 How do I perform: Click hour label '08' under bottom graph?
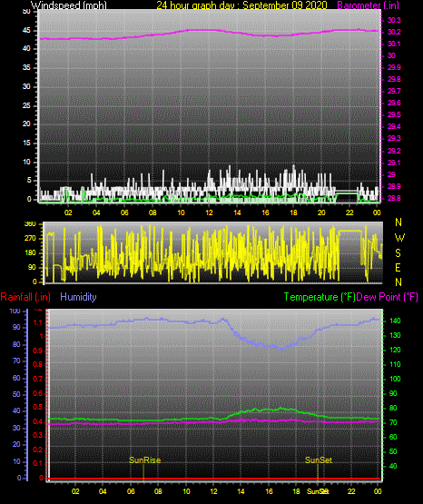[158, 491]
